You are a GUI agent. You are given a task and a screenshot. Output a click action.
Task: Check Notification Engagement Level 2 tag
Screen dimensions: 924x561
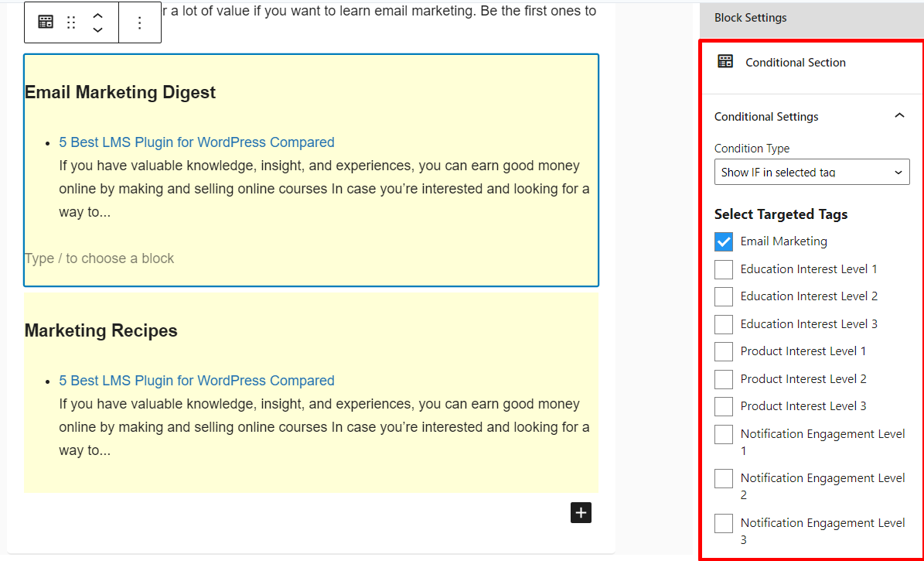tap(724, 478)
